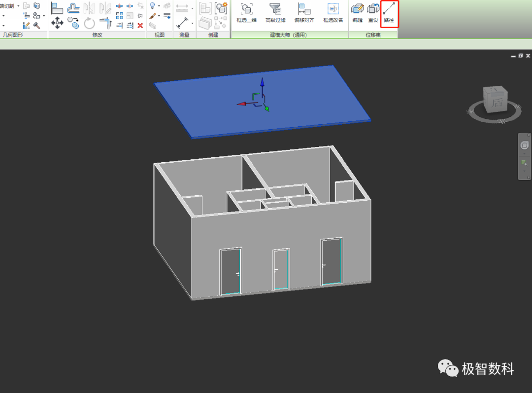Click the Paint brush tool icon
Image resolution: width=532 pixels, height=393 pixels.
(x=153, y=16)
